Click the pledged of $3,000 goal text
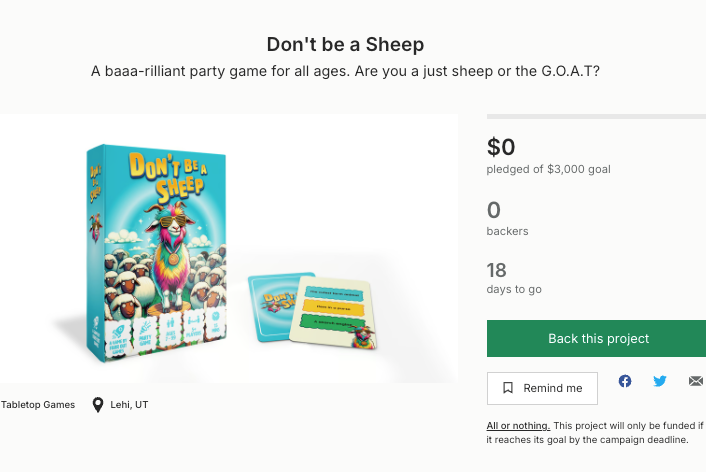The height and width of the screenshot is (472, 706). (x=548, y=169)
